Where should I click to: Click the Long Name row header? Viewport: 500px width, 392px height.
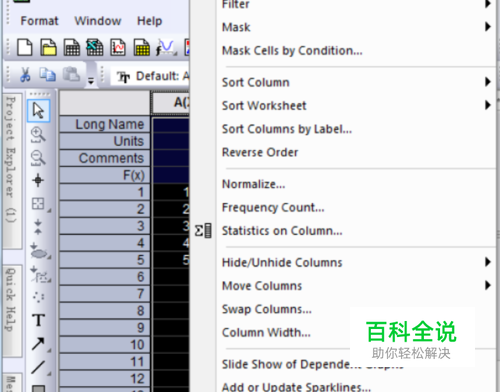click(x=105, y=124)
